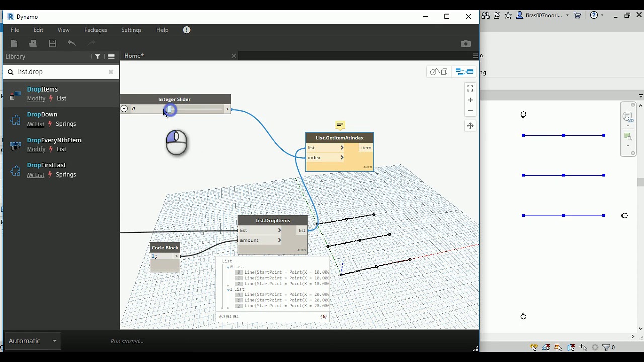Image resolution: width=644 pixels, height=362 pixels.
Task: Switch library to detailed list view icon
Action: click(111, 56)
